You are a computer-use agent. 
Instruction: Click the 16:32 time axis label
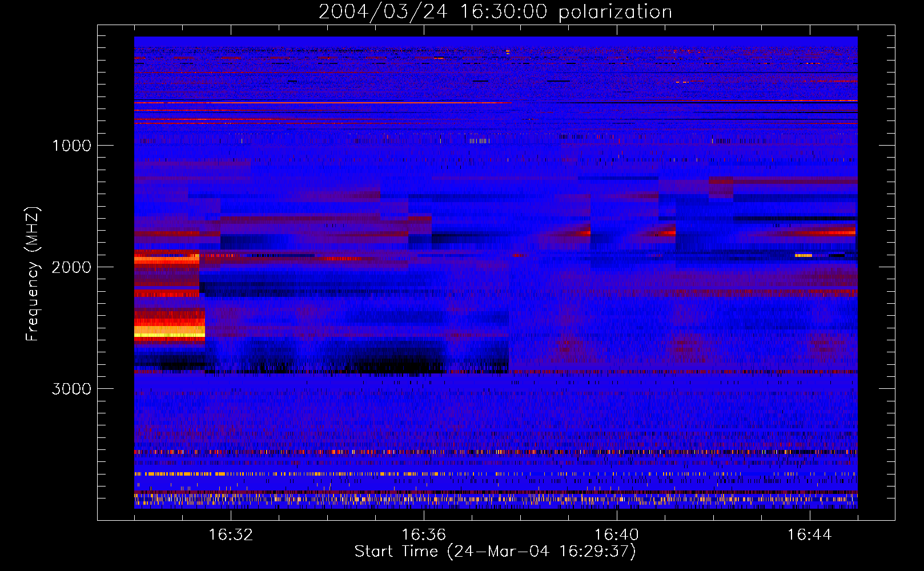point(231,535)
